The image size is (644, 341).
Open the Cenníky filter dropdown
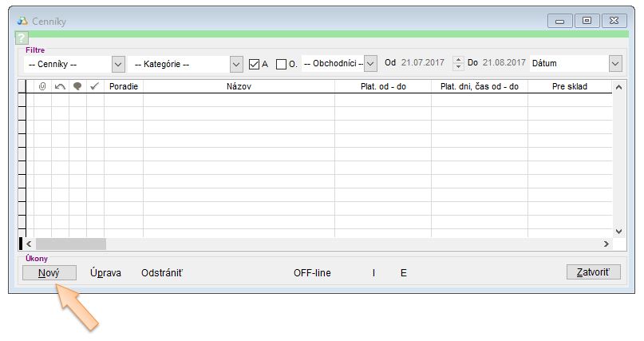[118, 64]
